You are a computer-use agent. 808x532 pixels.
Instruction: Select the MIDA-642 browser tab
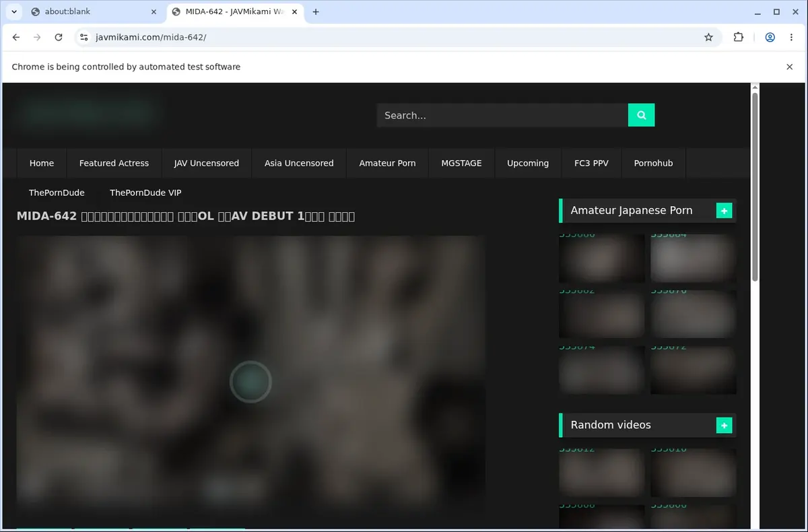coord(235,11)
